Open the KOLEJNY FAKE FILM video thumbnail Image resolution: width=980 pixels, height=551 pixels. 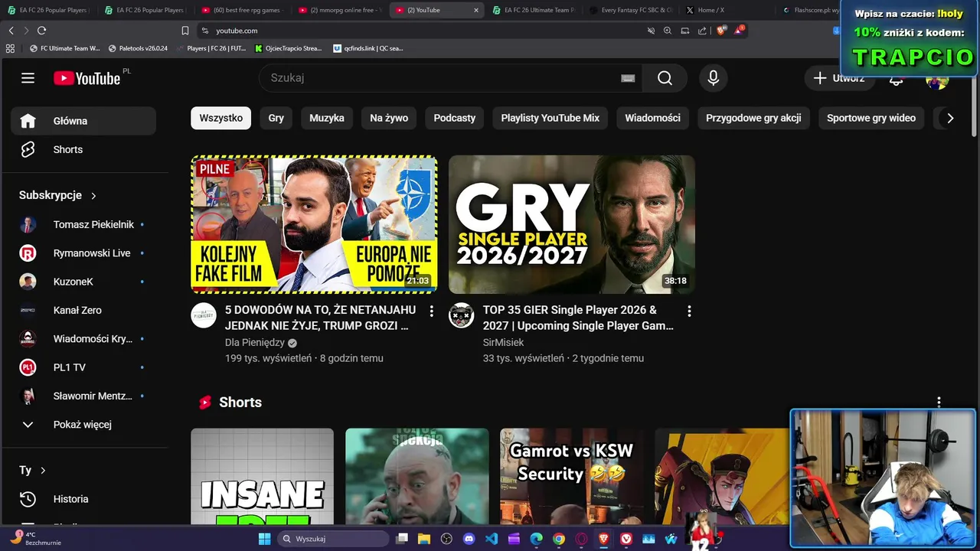(314, 224)
